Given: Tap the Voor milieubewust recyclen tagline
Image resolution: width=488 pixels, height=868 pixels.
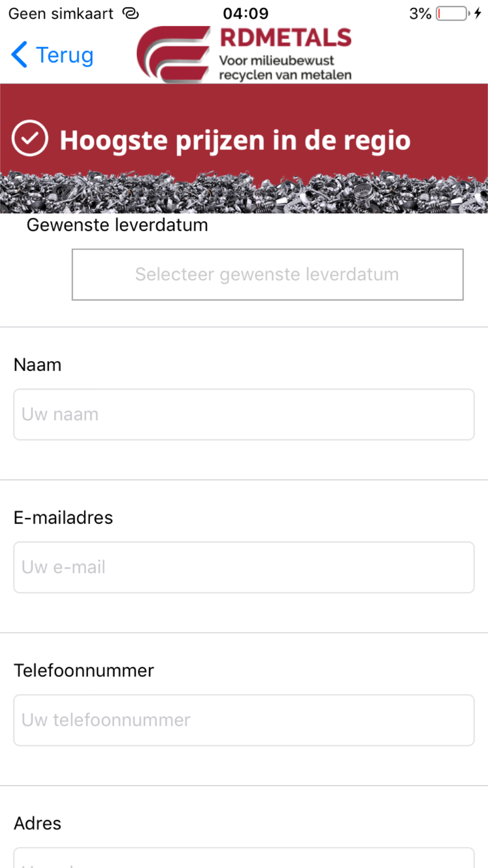Looking at the screenshot, I should tap(285, 67).
